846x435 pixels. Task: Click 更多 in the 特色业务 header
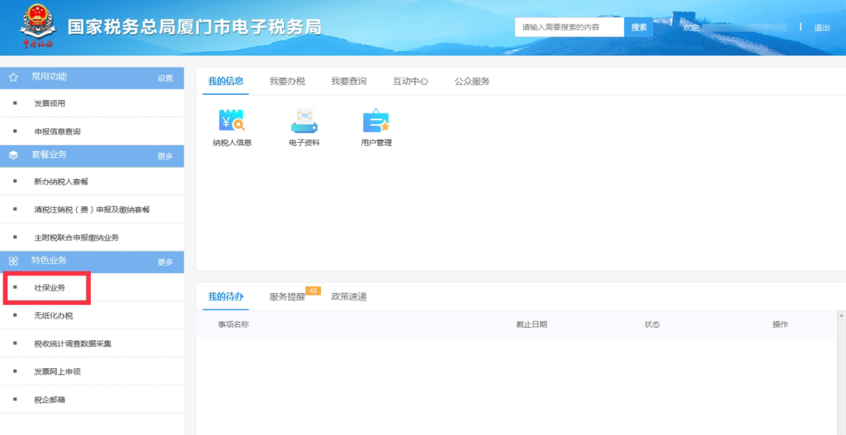click(x=165, y=262)
